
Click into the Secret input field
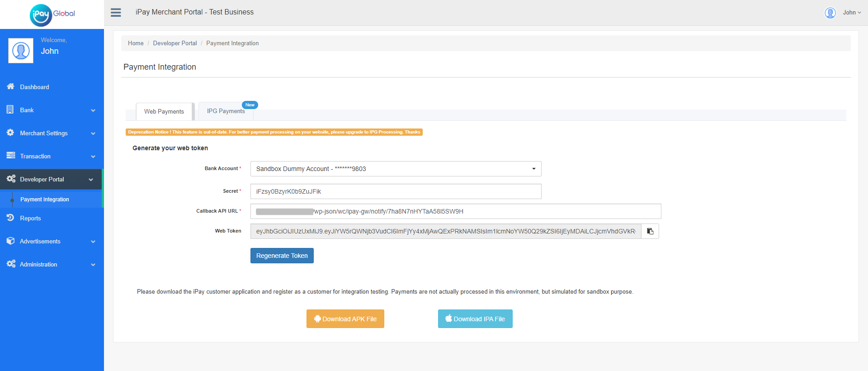[x=396, y=191]
